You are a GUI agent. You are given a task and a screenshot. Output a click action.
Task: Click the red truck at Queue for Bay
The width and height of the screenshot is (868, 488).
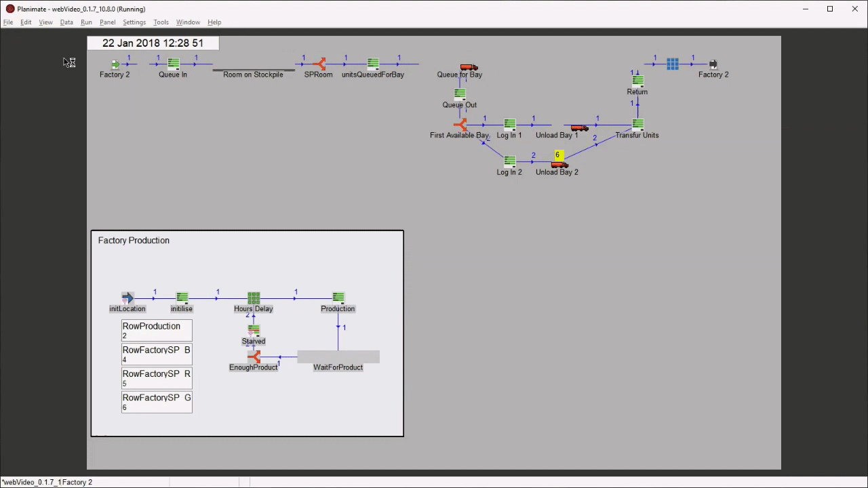pyautogui.click(x=469, y=67)
